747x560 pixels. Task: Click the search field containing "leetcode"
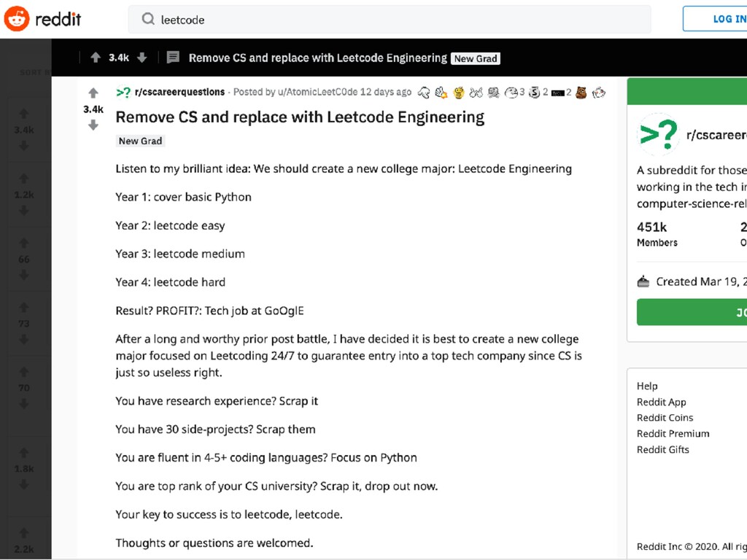point(394,20)
